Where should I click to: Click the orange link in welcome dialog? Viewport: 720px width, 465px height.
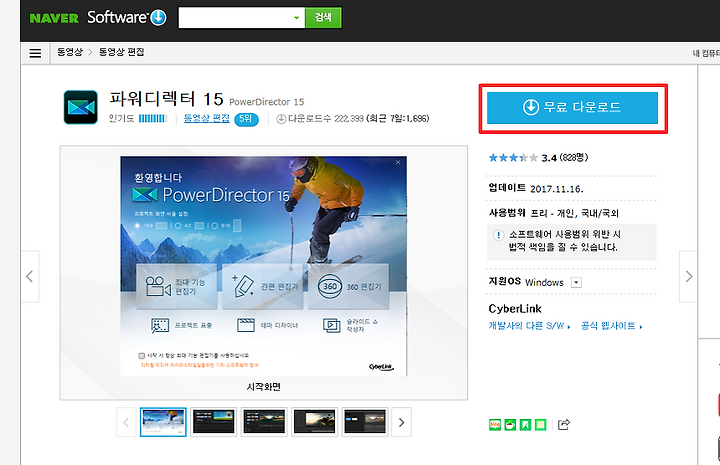199,365
